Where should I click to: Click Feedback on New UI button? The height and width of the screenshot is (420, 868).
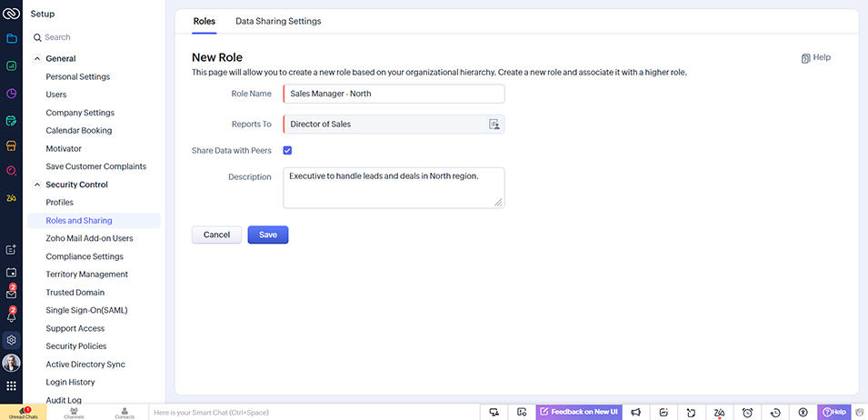click(x=579, y=412)
